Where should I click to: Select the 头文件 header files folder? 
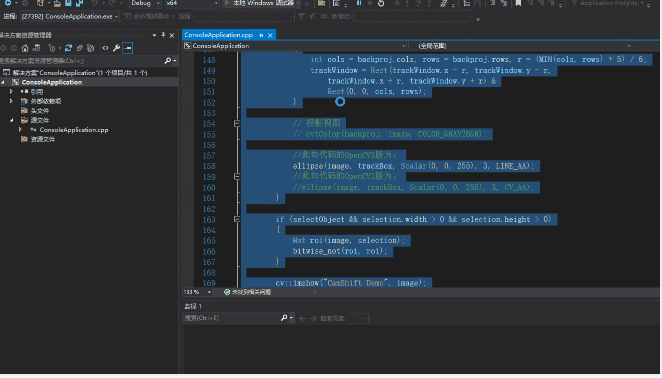pos(40,111)
